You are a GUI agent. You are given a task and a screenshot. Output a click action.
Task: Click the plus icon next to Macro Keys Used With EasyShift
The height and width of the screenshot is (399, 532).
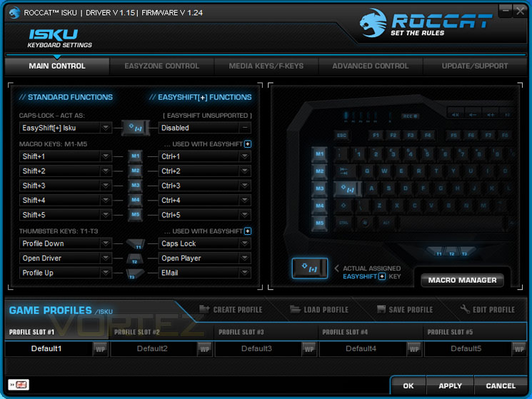[248, 144]
